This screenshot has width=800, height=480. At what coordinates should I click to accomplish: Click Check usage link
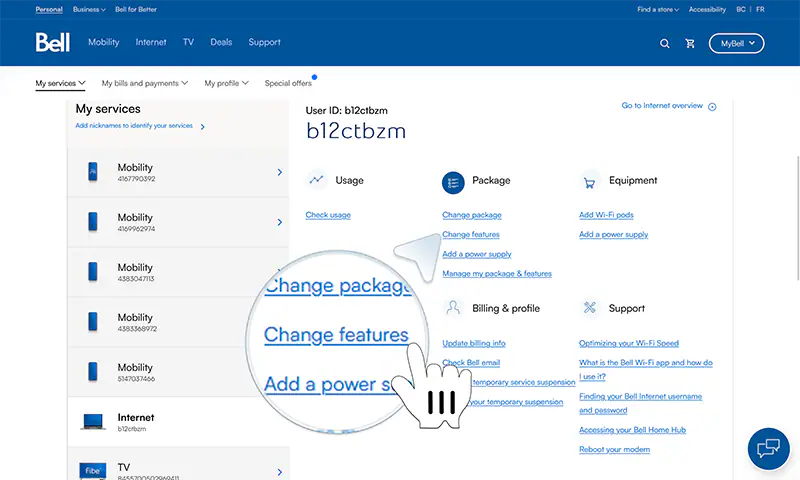tap(328, 215)
